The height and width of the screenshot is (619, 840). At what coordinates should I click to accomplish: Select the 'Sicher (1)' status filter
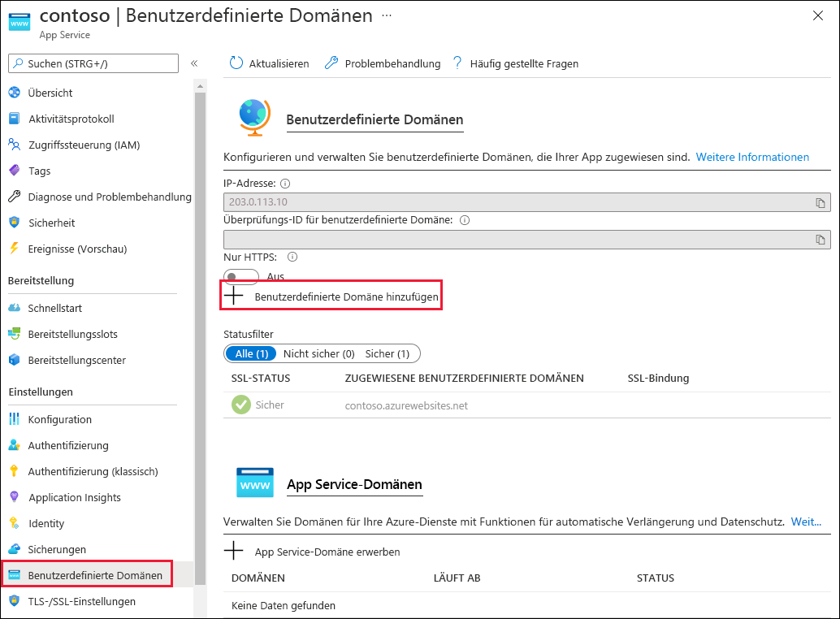388,353
